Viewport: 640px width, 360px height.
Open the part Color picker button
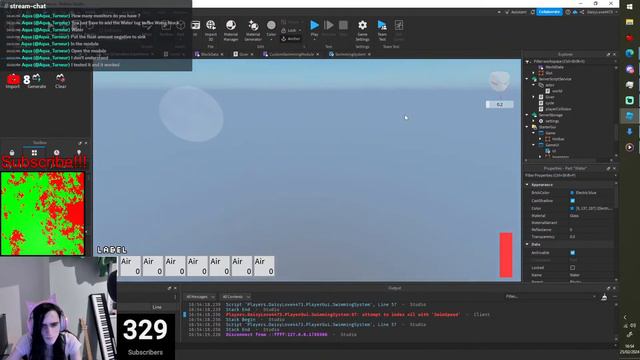(x=271, y=29)
